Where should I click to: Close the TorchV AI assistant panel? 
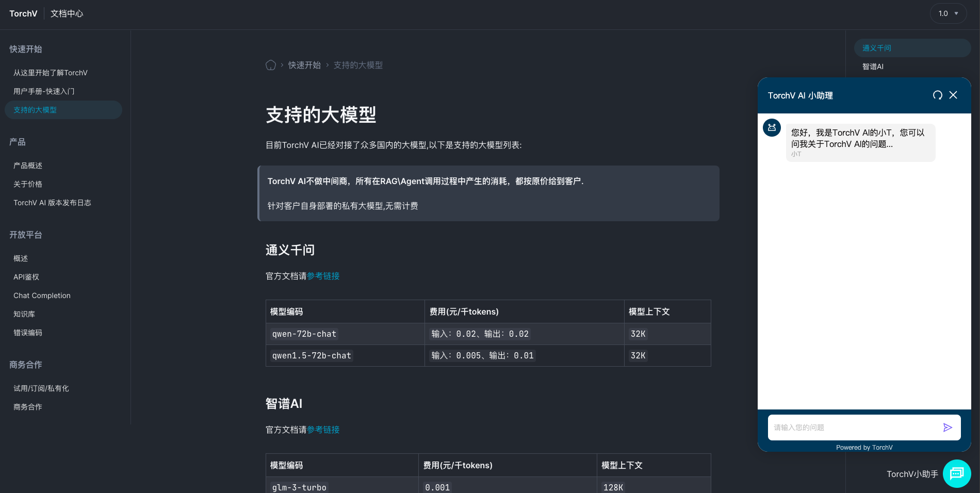[x=953, y=95]
